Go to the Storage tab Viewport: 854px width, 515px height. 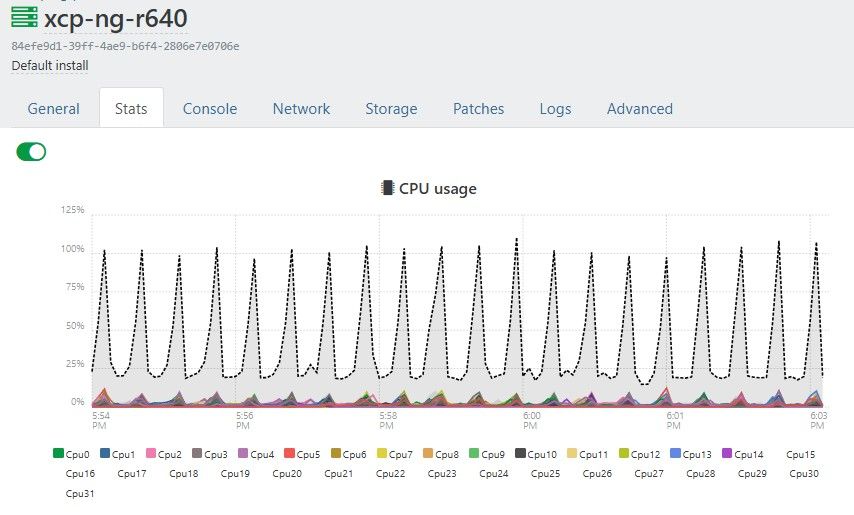point(391,109)
